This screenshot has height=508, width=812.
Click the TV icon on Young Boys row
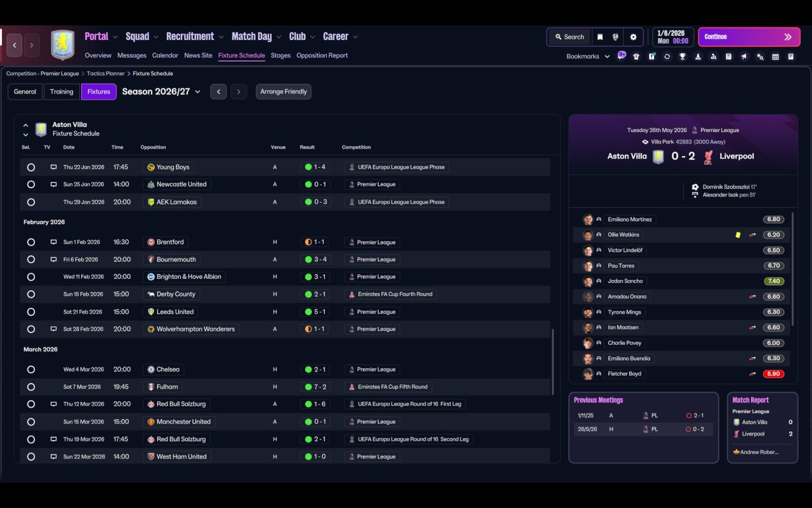pyautogui.click(x=53, y=167)
